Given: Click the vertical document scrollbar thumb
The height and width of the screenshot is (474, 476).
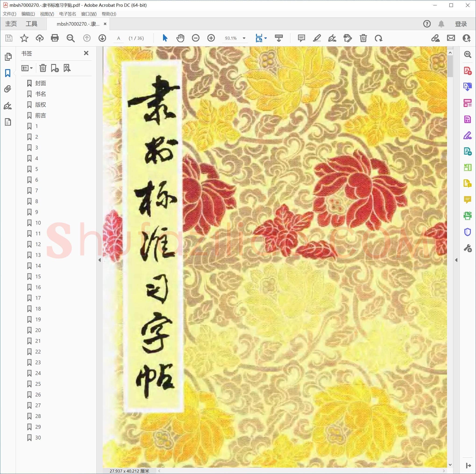Looking at the screenshot, I should 450,66.
